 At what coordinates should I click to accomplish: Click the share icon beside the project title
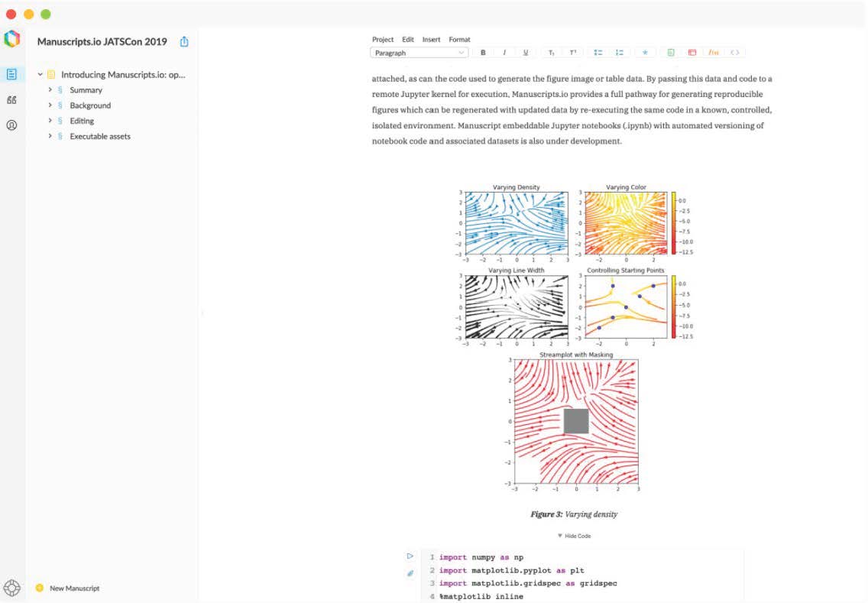pos(184,42)
